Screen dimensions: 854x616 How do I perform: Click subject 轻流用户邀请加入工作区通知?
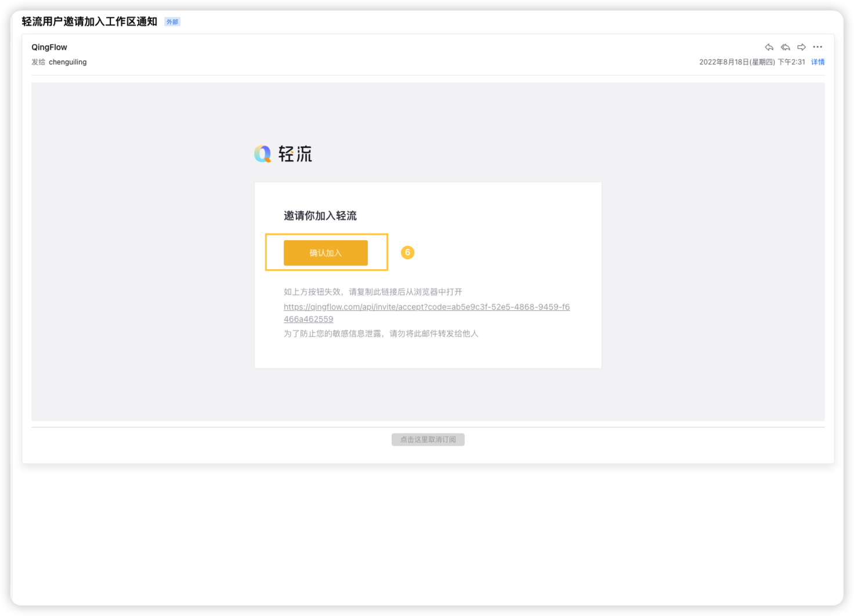coord(89,21)
